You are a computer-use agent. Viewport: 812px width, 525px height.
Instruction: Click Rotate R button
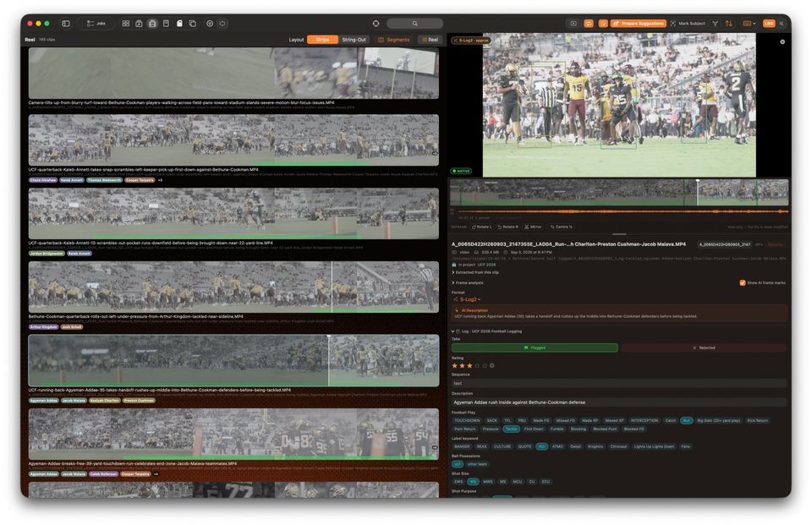tap(508, 227)
